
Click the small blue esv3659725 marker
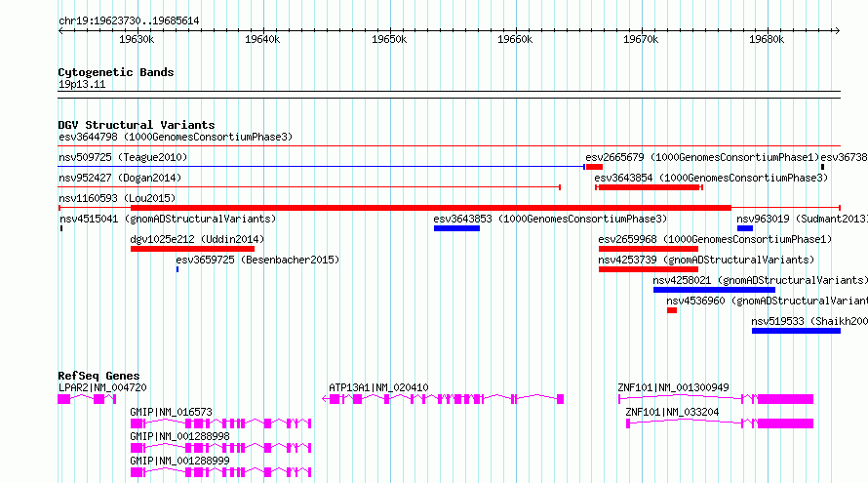click(178, 269)
